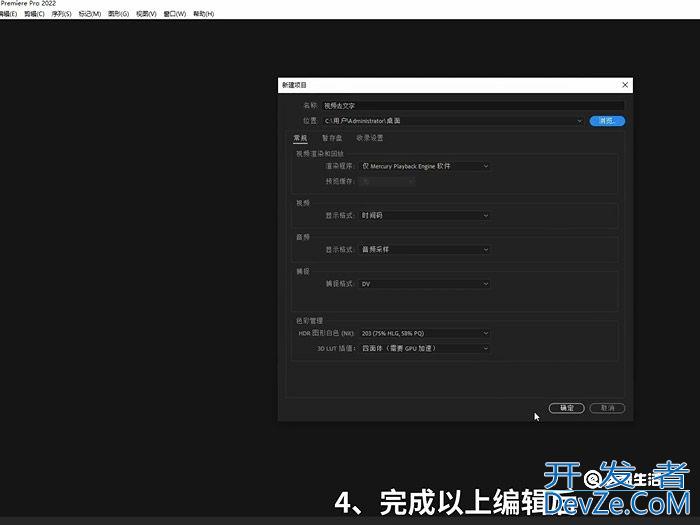
Task: Open the video display format 时间码 dropdown
Action: [x=424, y=216]
